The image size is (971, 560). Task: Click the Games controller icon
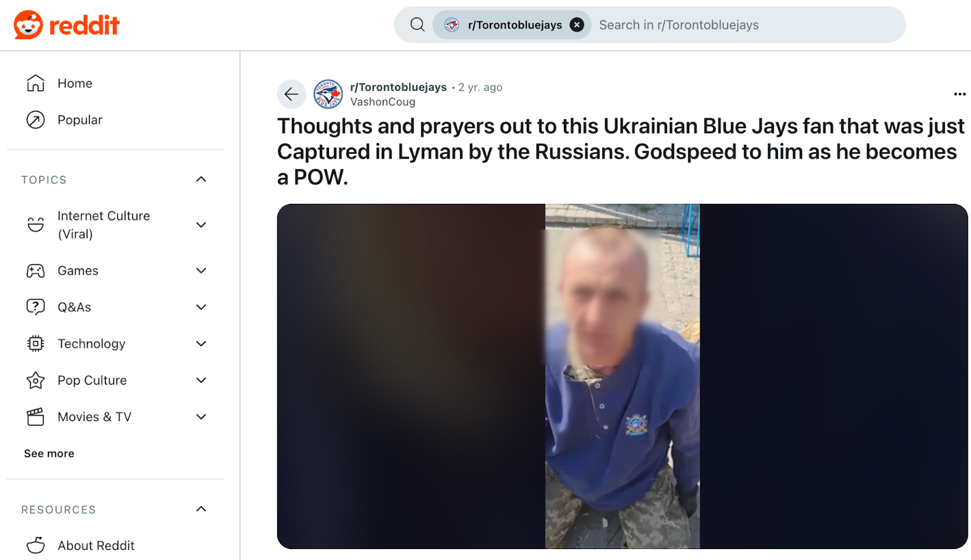(x=36, y=271)
